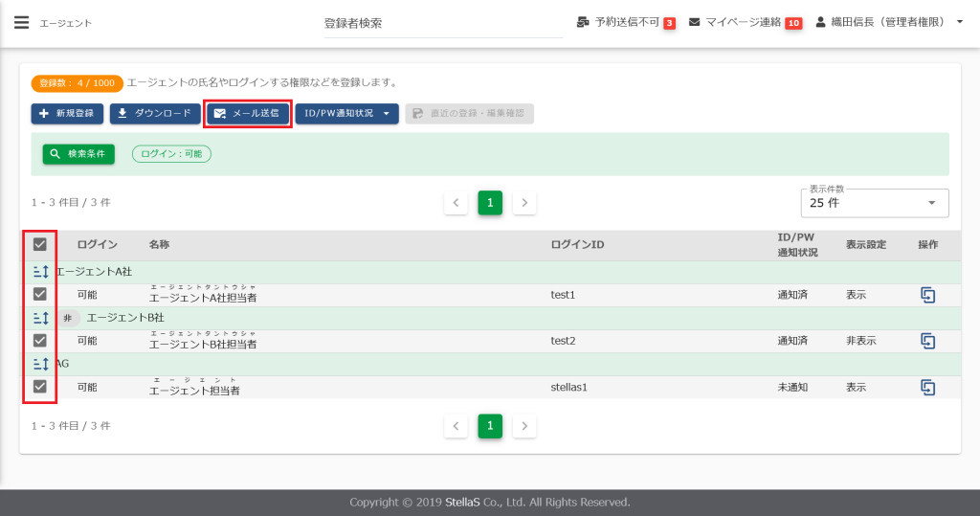Open the 表示件数 25件 dropdown

(x=874, y=203)
